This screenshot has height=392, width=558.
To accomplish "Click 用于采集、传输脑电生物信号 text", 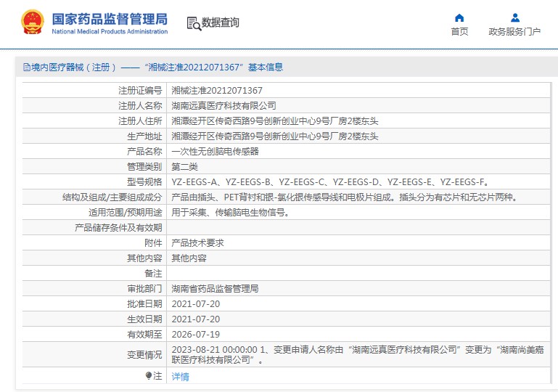I will tap(231, 213).
